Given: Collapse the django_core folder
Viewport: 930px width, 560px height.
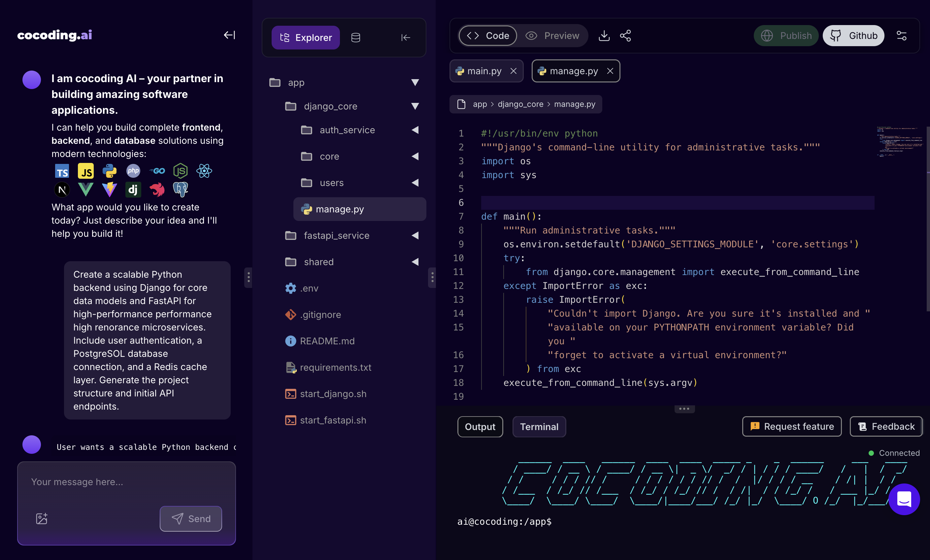Looking at the screenshot, I should pyautogui.click(x=415, y=106).
